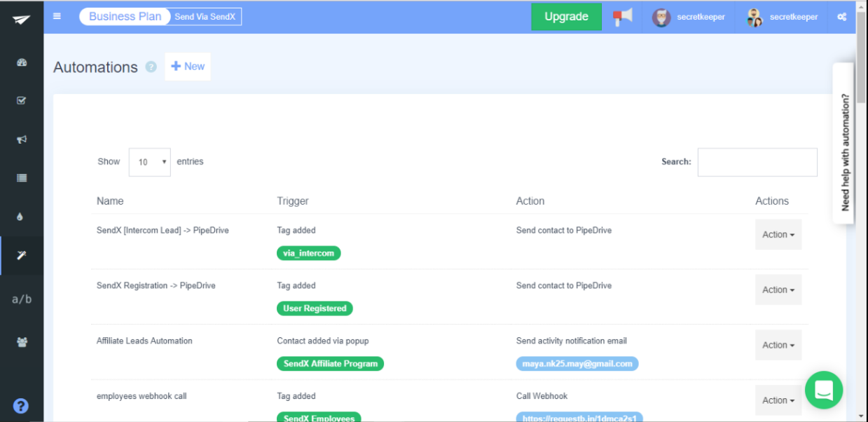Open Action dropdown for employees webhook call

778,400
